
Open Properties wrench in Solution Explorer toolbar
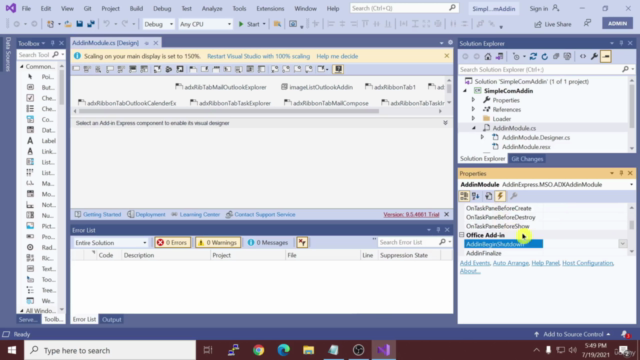click(594, 57)
